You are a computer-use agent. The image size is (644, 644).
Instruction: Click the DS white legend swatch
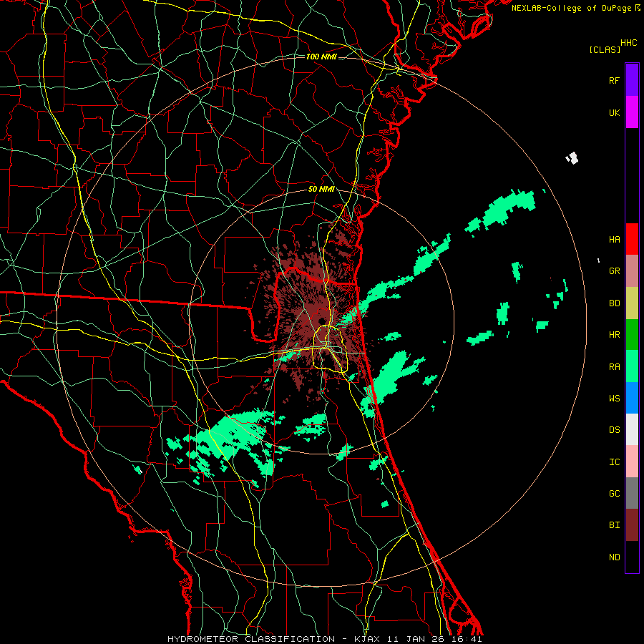pos(632,429)
